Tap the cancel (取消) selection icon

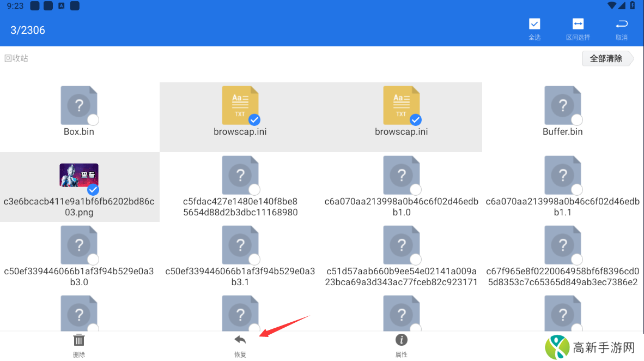click(x=621, y=25)
